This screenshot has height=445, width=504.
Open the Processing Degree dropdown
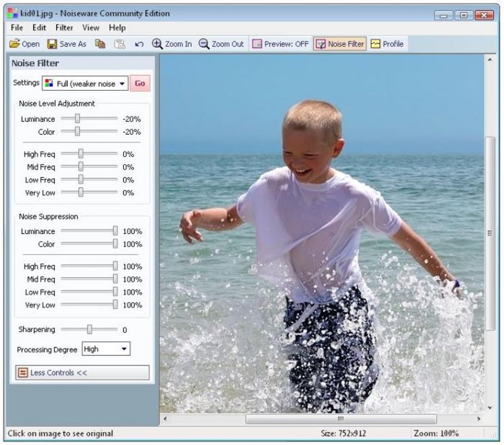coord(106,349)
